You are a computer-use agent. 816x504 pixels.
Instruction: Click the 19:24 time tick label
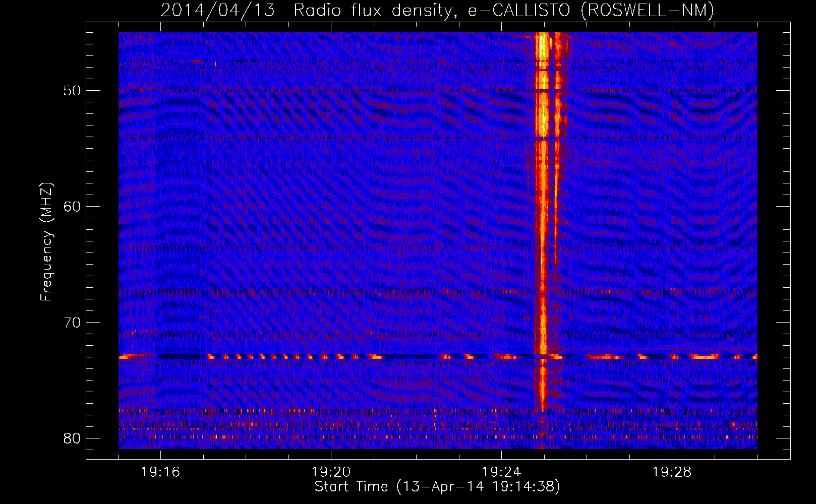tap(502, 472)
